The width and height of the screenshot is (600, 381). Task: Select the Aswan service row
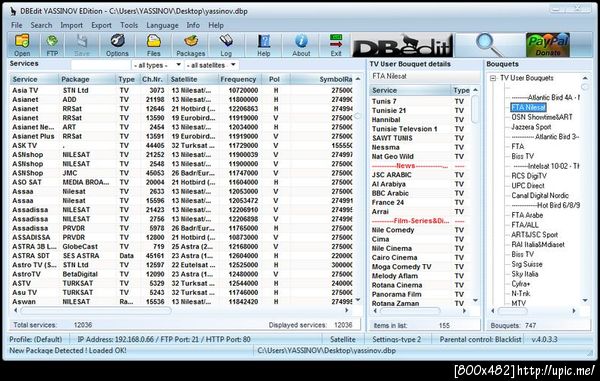pyautogui.click(x=181, y=301)
